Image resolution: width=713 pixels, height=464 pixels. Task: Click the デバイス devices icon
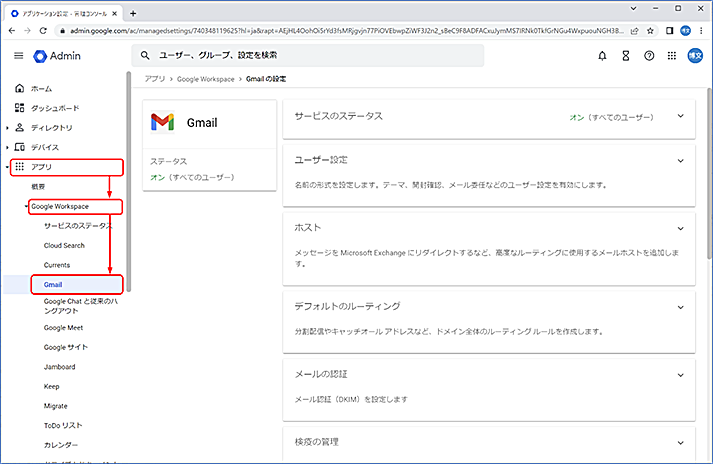[19, 147]
